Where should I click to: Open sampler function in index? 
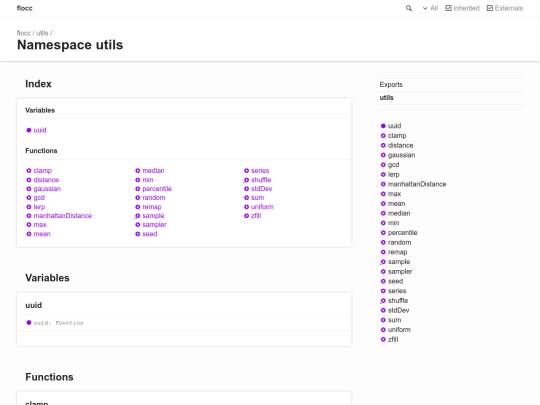click(154, 225)
